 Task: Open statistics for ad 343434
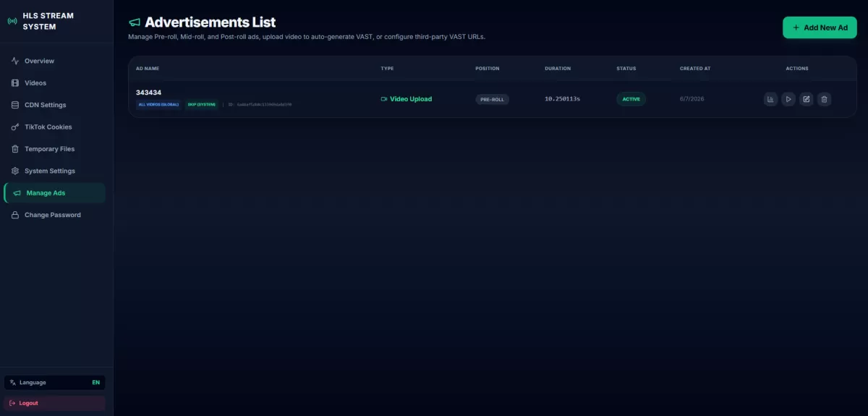(x=771, y=99)
